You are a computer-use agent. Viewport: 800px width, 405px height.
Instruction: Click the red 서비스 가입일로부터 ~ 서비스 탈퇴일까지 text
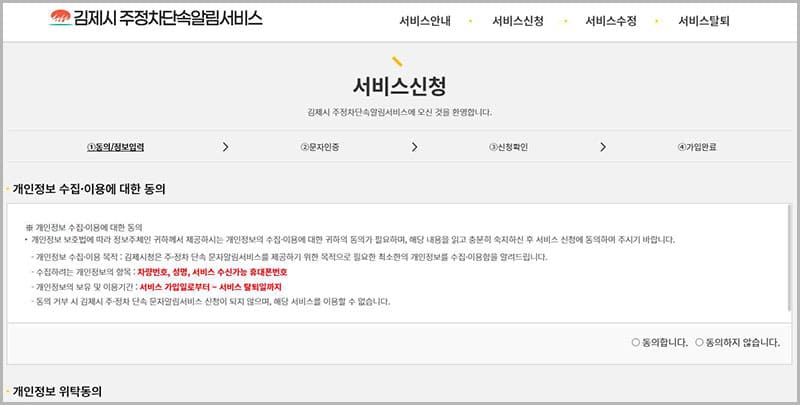coord(214,286)
